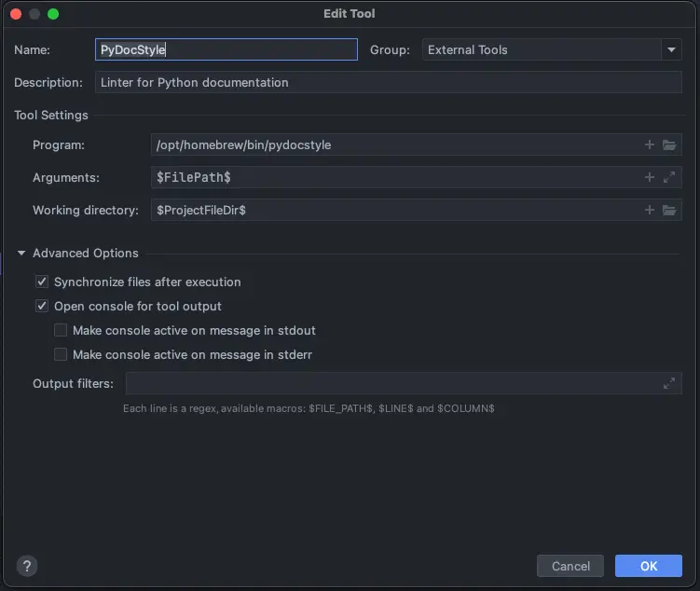Click the Cancel button

pyautogui.click(x=570, y=566)
